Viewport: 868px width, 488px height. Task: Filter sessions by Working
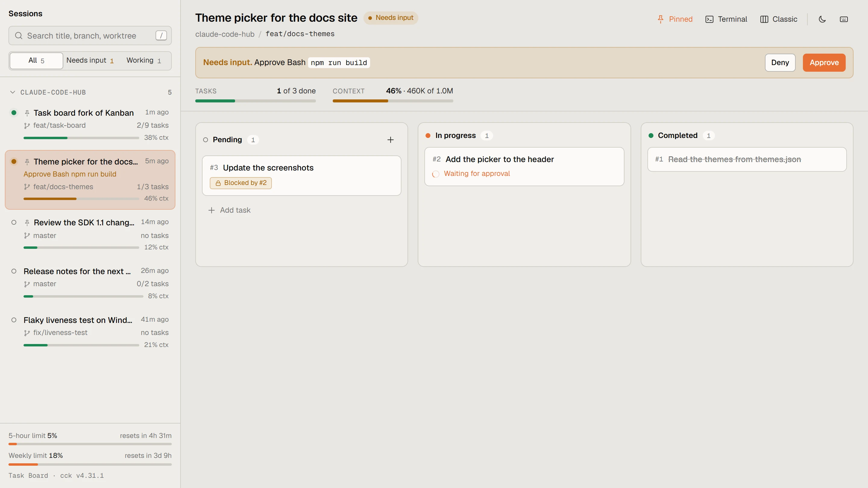click(144, 61)
